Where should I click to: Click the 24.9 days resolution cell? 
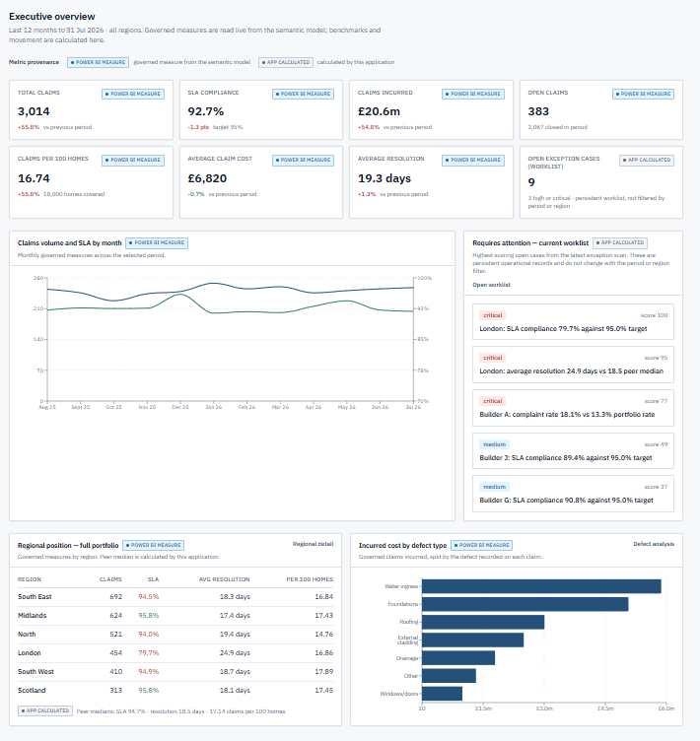[235, 653]
